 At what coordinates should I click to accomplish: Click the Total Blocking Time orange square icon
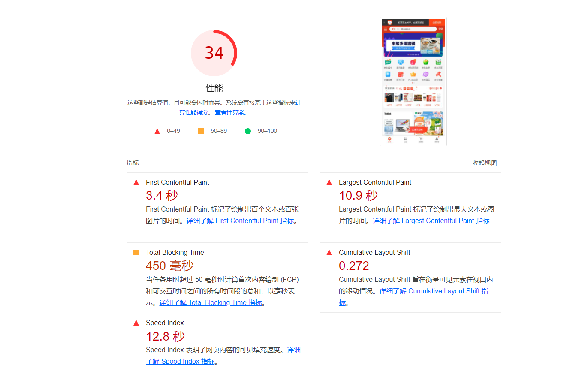click(x=136, y=252)
